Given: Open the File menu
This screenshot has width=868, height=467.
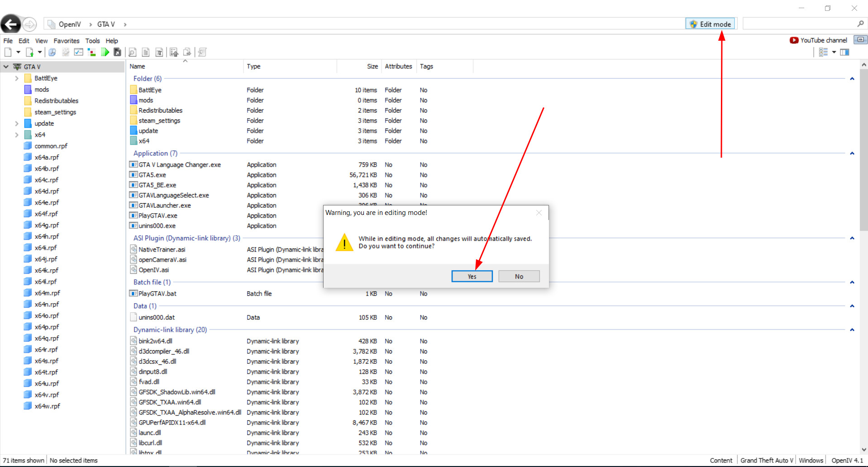Looking at the screenshot, I should point(8,41).
